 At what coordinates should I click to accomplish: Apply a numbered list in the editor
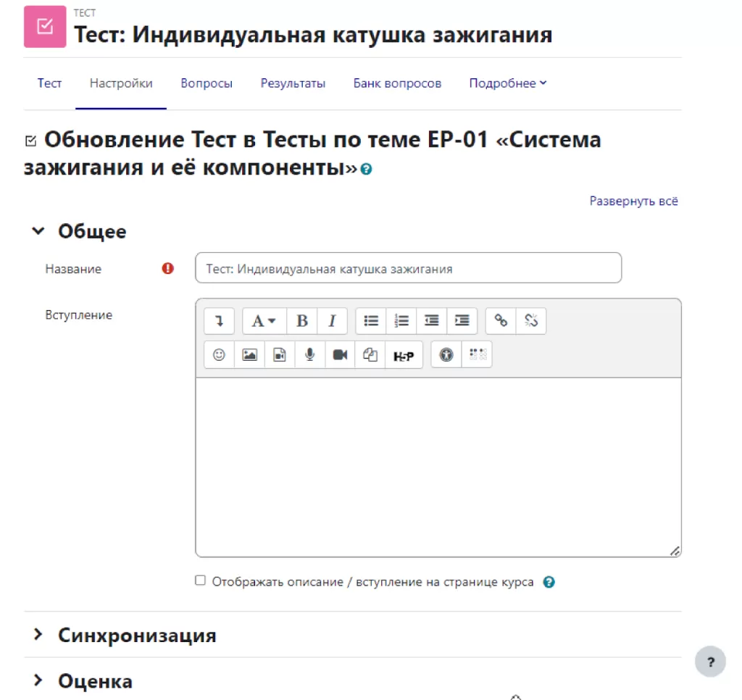pos(401,320)
